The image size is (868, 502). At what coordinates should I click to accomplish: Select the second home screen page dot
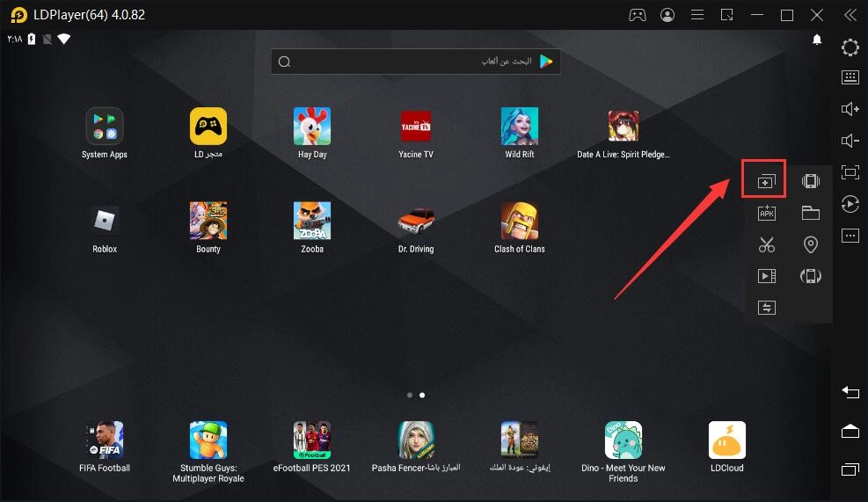(x=422, y=395)
